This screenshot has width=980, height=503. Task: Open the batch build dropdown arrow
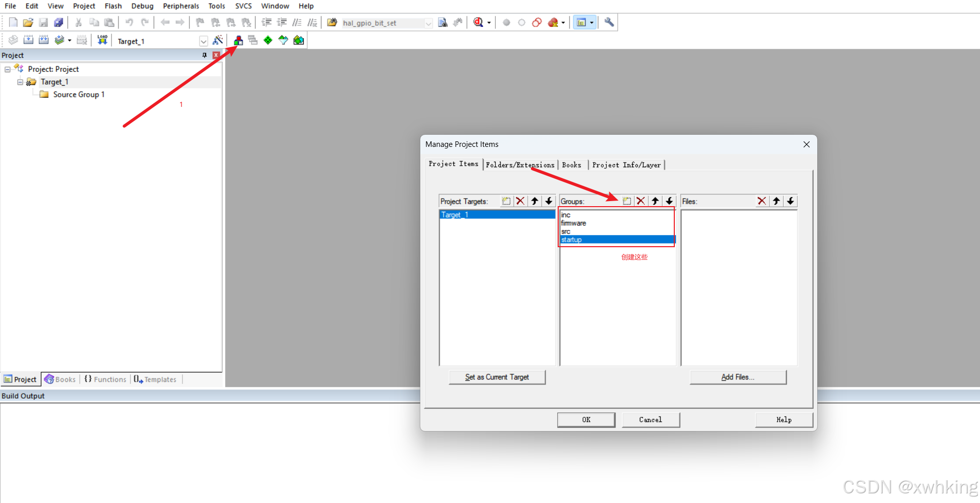[69, 41]
